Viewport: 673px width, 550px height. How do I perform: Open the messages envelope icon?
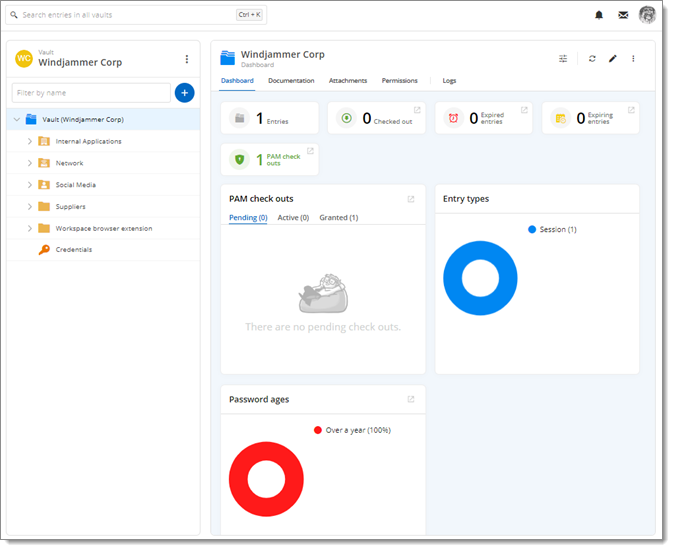pyautogui.click(x=623, y=15)
